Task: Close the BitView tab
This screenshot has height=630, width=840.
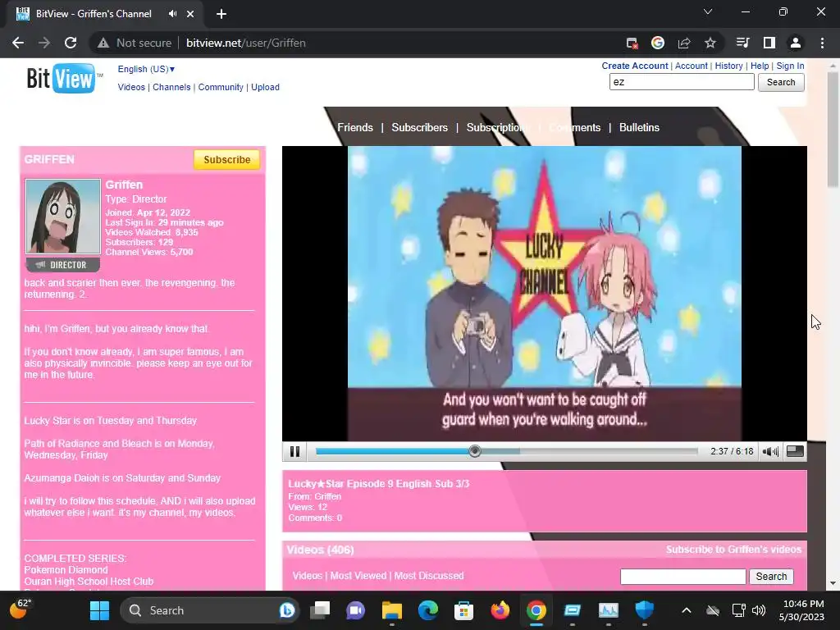Action: 190,14
